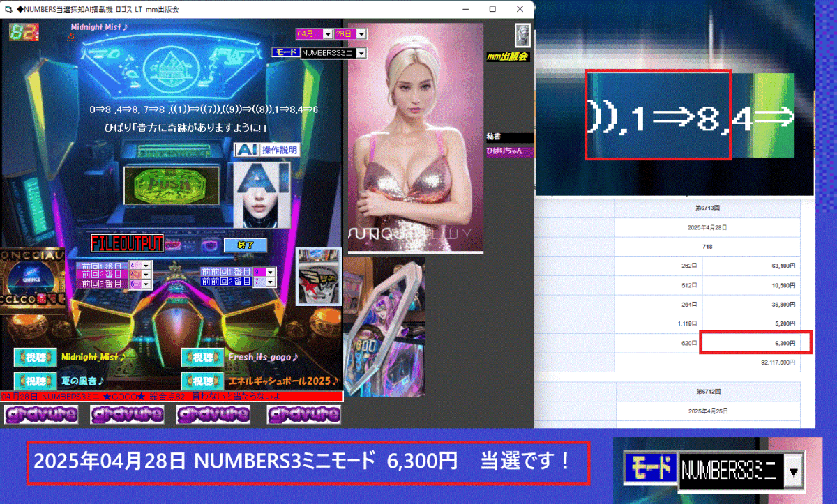Click the 512口 winners count cell
The image size is (837, 504).
click(x=658, y=285)
